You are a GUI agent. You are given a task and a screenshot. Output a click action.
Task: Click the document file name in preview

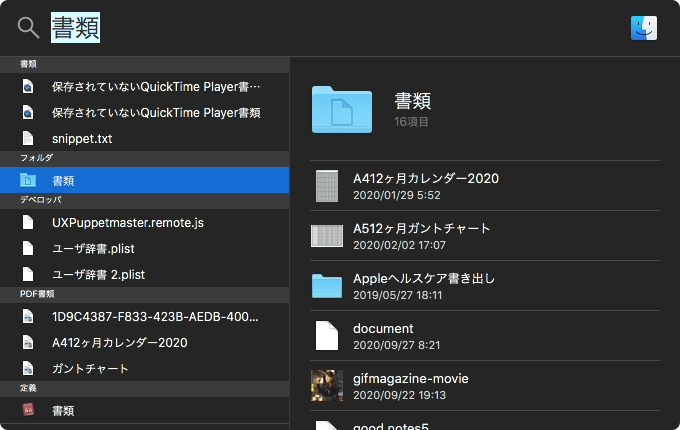tap(383, 329)
